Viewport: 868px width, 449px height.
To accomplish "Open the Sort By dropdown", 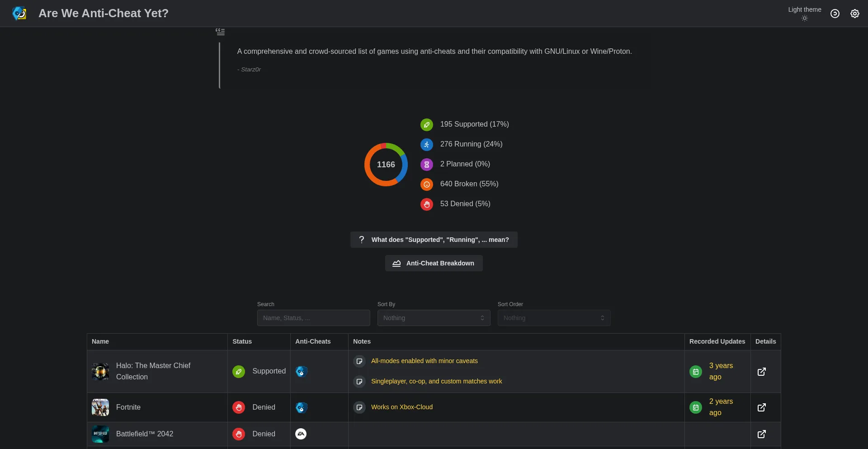I will point(434,318).
